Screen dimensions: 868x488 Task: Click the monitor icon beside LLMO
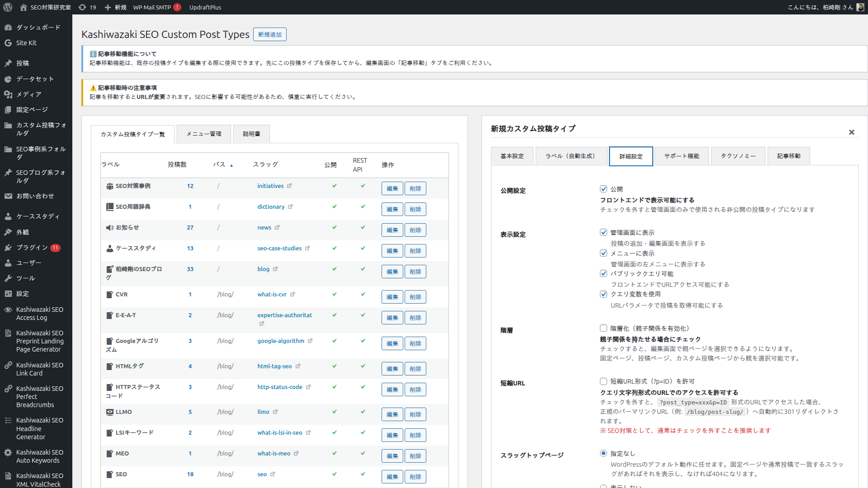(x=109, y=412)
